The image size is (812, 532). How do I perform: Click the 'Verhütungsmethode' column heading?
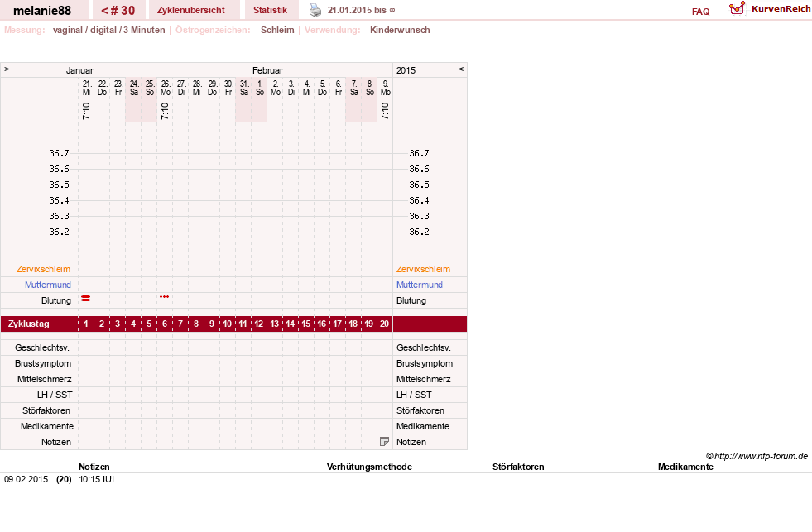pos(369,467)
